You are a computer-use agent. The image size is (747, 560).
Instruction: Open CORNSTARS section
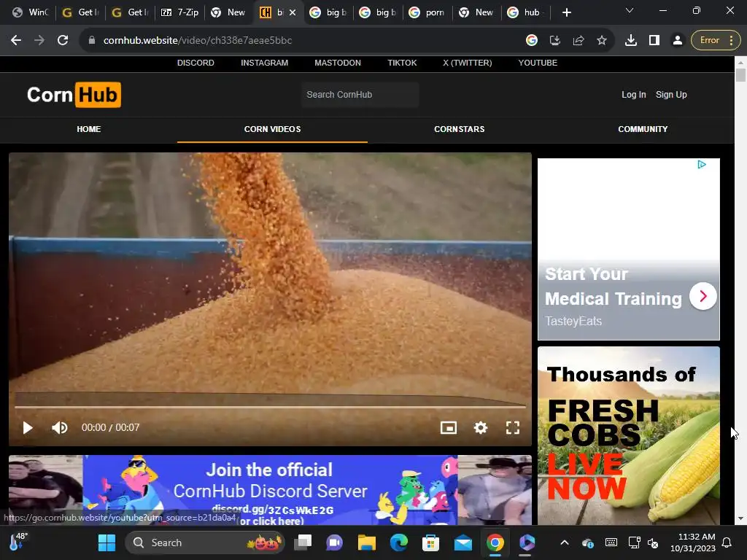(460, 129)
